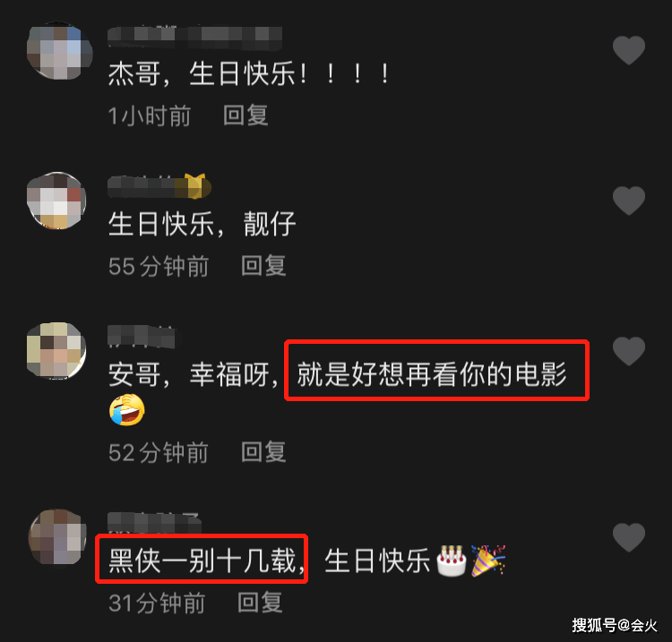Viewport: 672px width, 642px height.
Task: Reply to the comment posted 52分钟前
Action: (263, 452)
